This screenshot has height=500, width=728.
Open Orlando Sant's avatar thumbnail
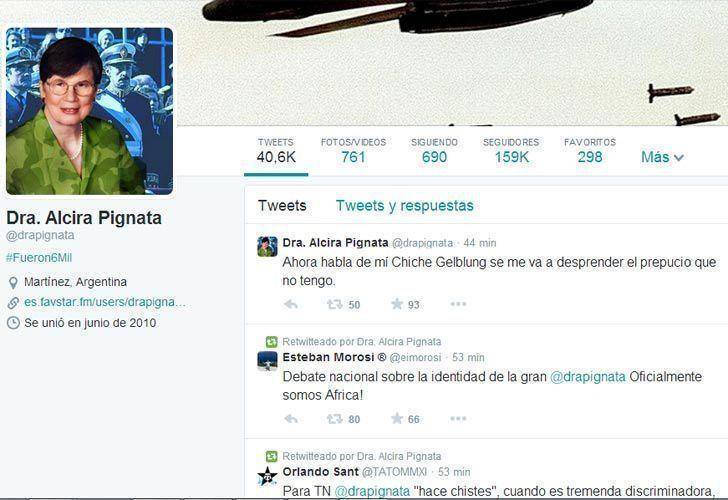[x=267, y=476]
